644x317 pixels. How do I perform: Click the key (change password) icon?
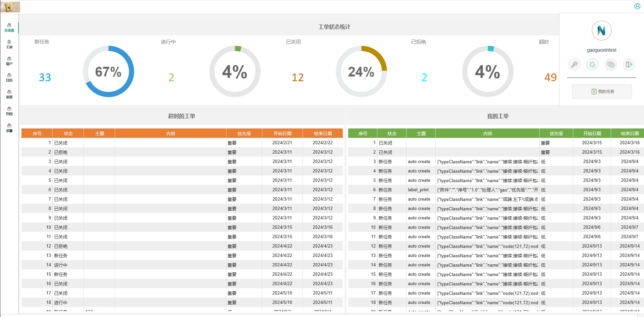574,64
